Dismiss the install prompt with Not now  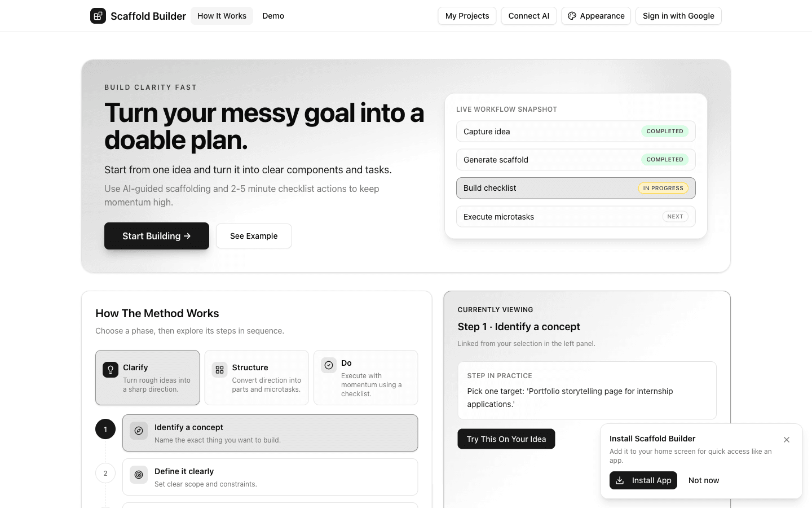704,480
